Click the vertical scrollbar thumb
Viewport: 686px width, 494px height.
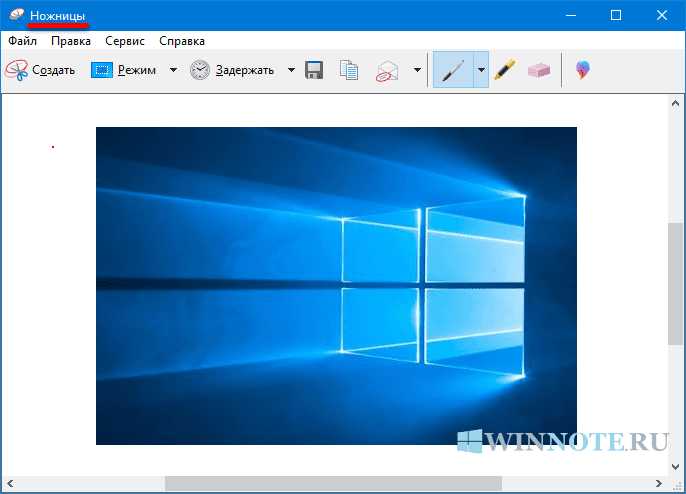point(675,284)
